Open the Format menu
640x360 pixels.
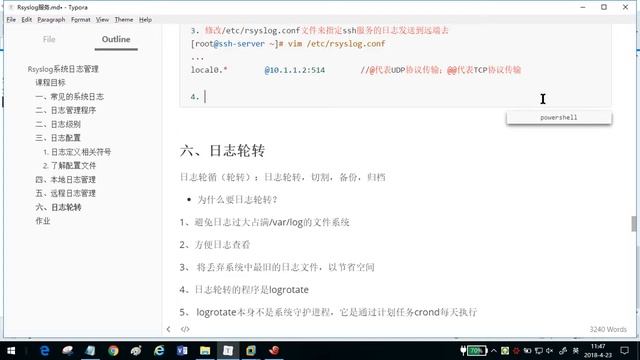point(80,20)
